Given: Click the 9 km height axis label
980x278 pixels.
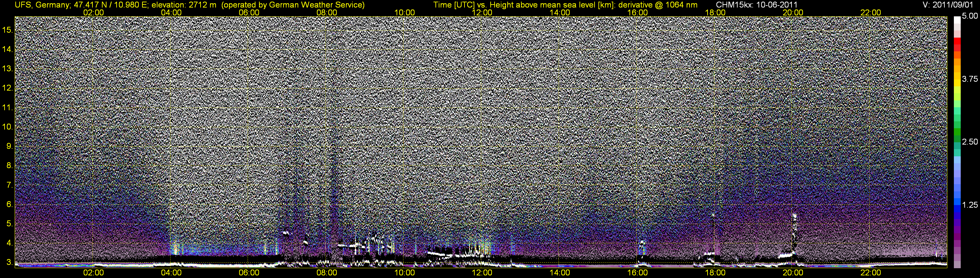Looking at the screenshot, I should [x=9, y=146].
